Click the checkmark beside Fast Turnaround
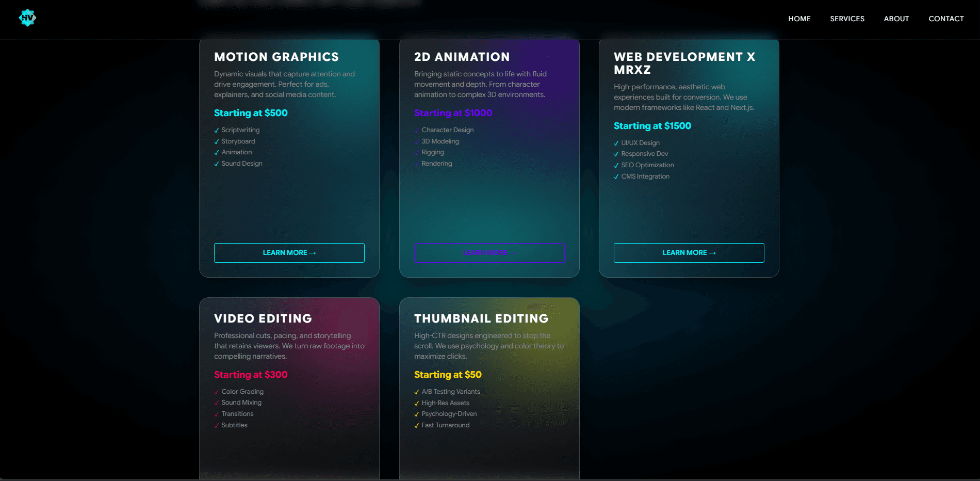Viewport: 980px width, 481px height. (416, 425)
